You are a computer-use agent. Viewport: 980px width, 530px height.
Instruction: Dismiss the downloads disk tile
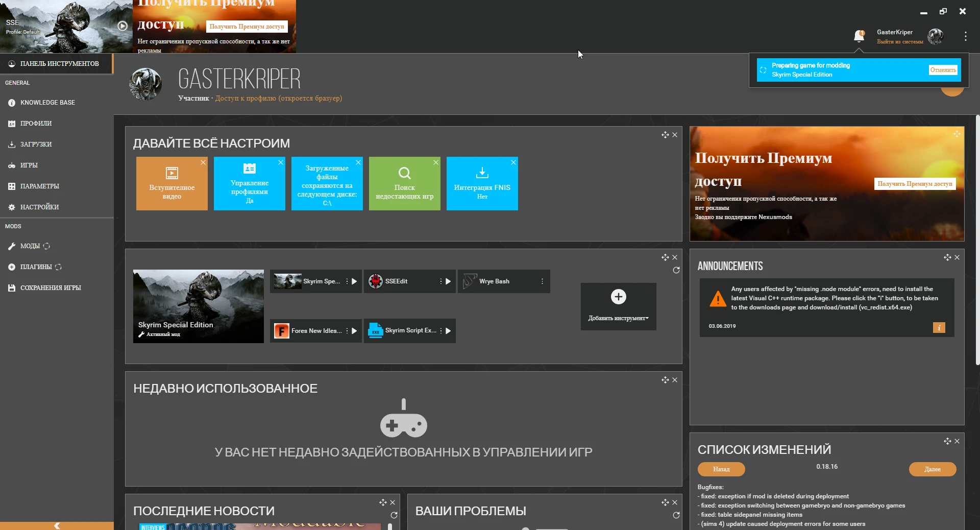(x=358, y=162)
